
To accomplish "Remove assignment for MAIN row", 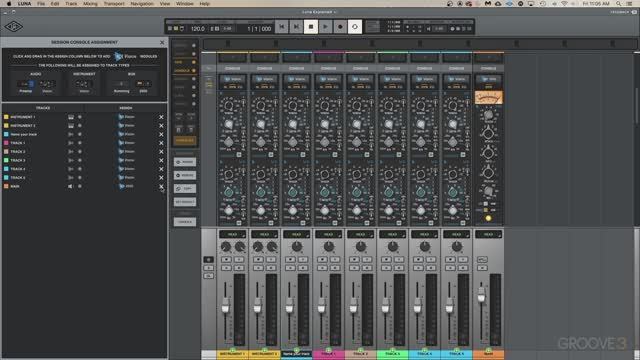I will [161, 187].
